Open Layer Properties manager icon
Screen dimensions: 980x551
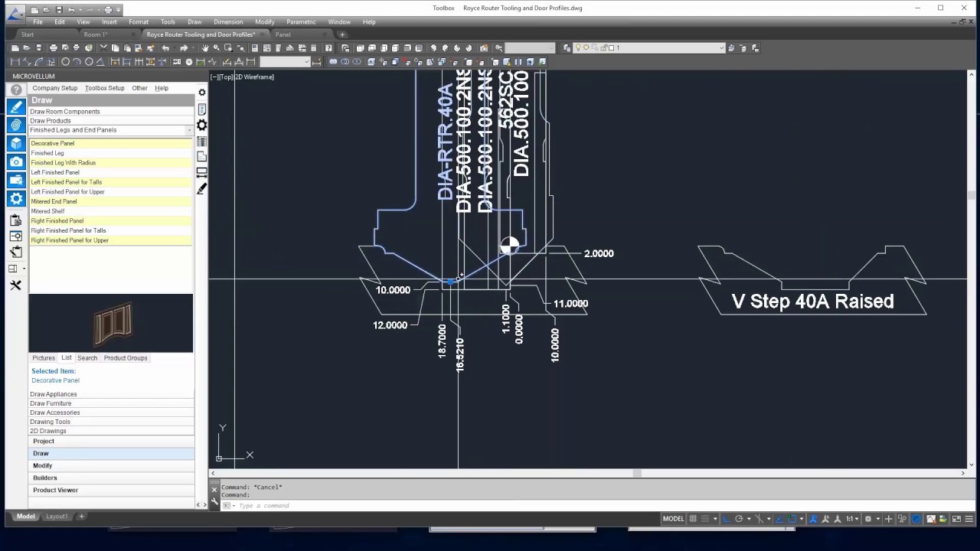pyautogui.click(x=567, y=48)
